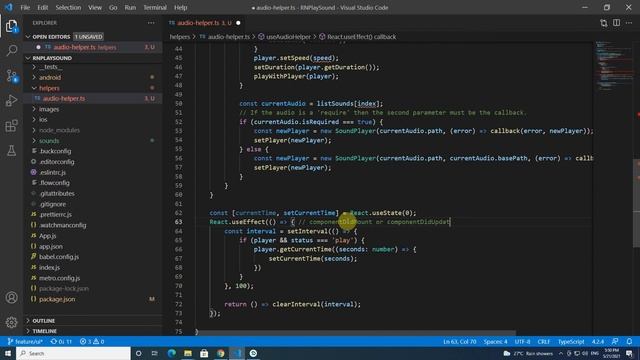
Task: Change indentation via Spaces: 4
Action: (x=496, y=342)
